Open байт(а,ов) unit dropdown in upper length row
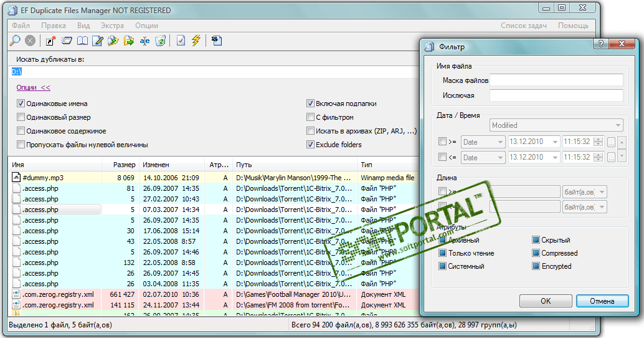Viewport: 644px width, 338px height. point(584,191)
